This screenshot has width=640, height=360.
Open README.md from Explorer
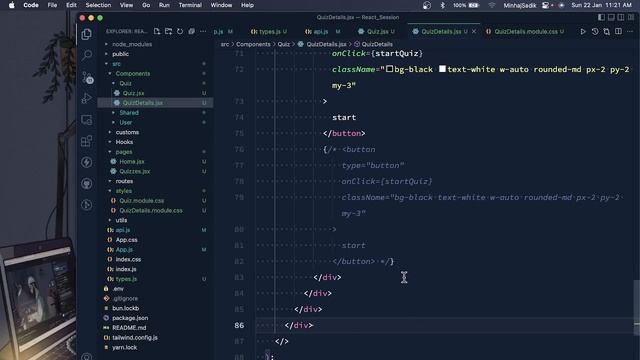(x=129, y=328)
